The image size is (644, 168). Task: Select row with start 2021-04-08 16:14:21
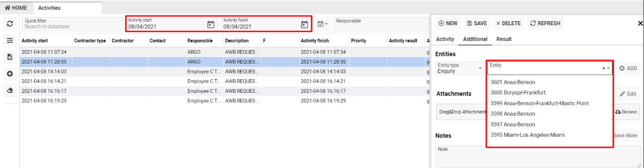coord(224,81)
